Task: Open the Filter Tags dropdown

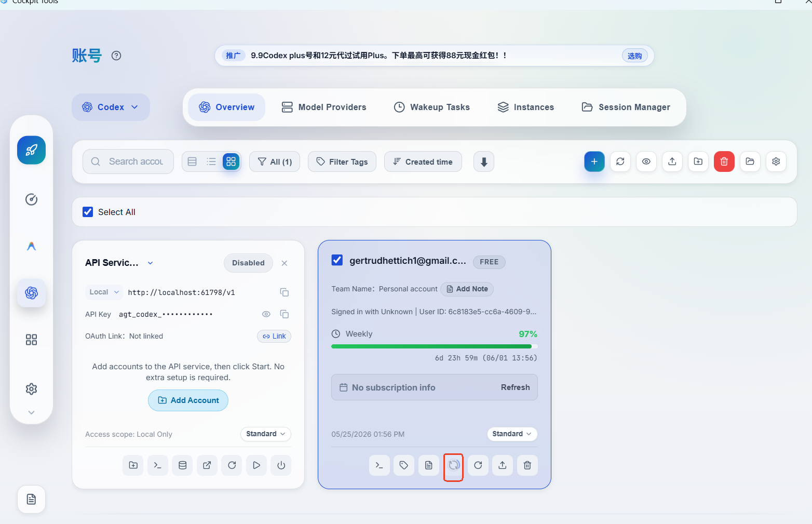Action: 342,162
